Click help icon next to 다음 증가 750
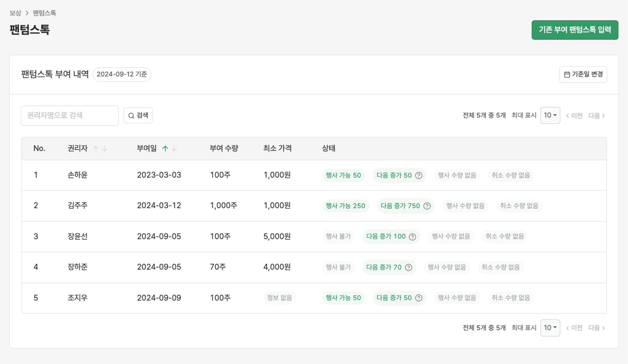This screenshot has height=364, width=628. point(427,206)
